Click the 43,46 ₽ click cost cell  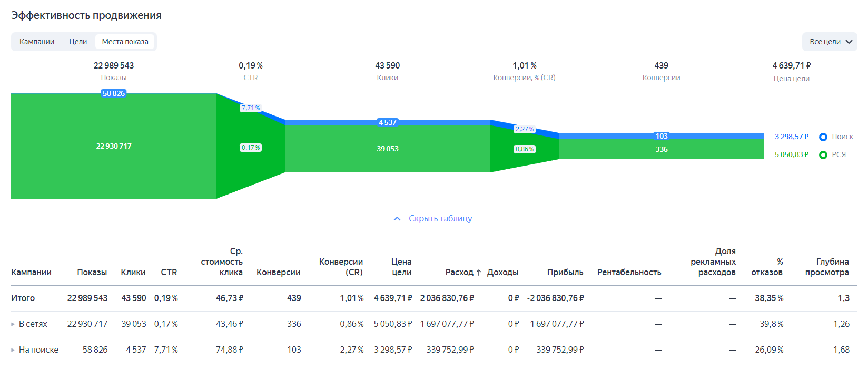coord(230,324)
